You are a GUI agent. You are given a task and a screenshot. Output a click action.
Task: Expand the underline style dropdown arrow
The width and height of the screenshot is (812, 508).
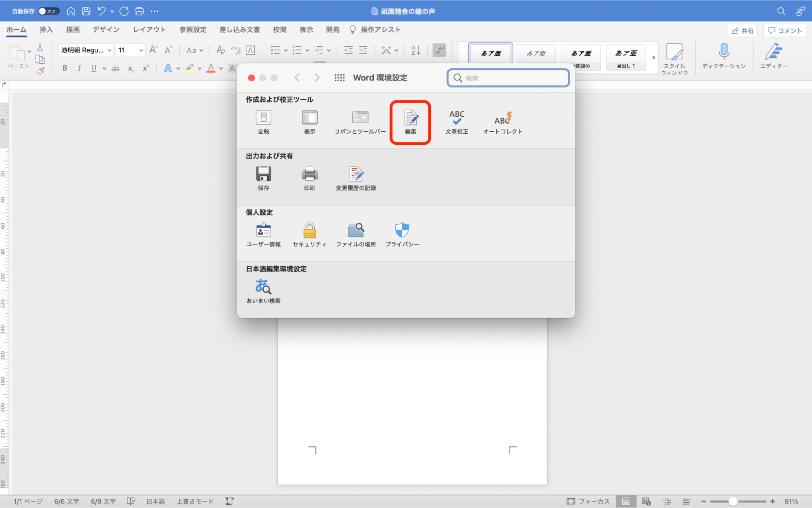point(104,68)
